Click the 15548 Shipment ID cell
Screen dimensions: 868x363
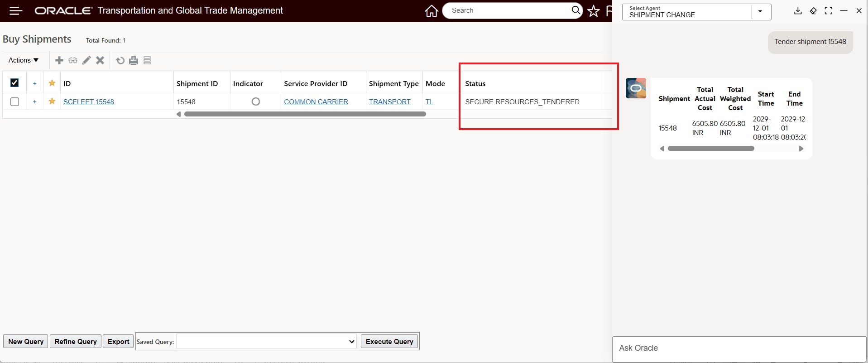point(186,102)
